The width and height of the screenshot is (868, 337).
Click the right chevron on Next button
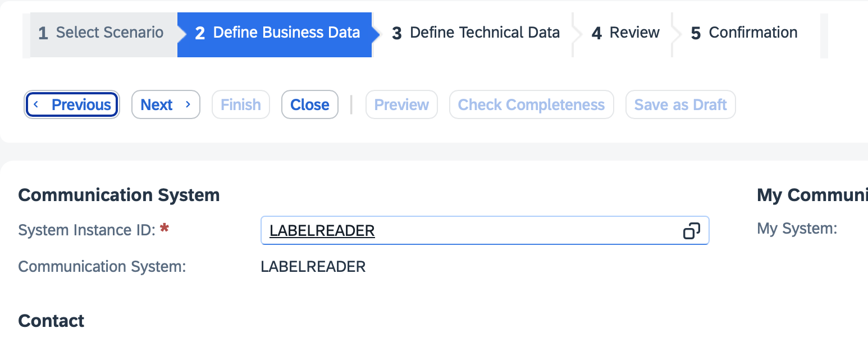[188, 105]
